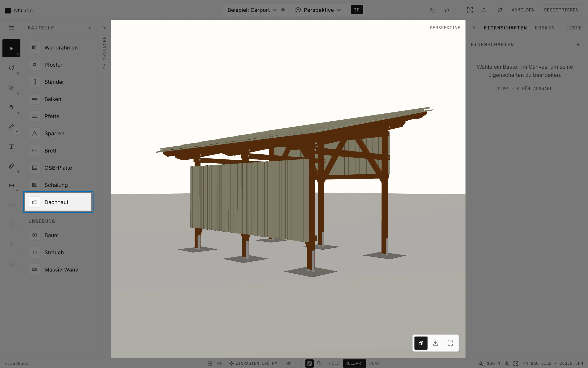Pick the hand pan tool (H)
Viewport: 588px width, 368px height.
tap(11, 107)
